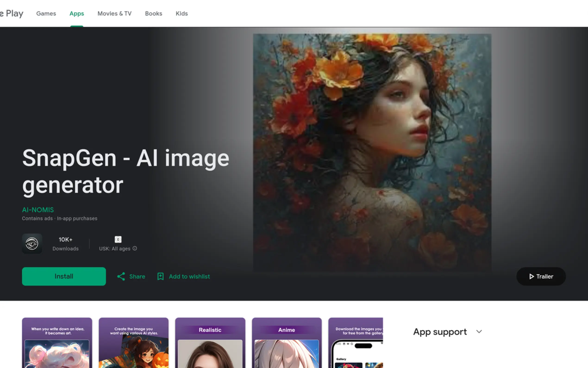Image resolution: width=588 pixels, height=368 pixels.
Task: Switch to the Games tab
Action: tap(46, 13)
